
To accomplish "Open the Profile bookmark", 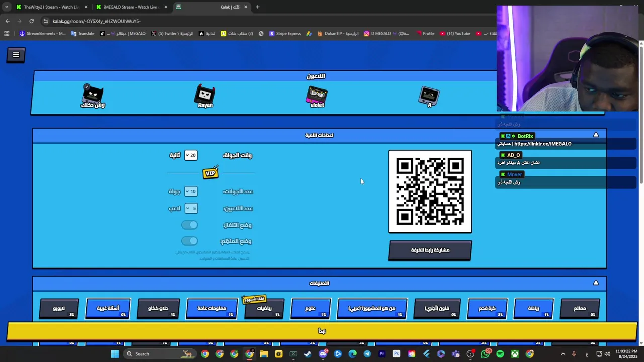I will pos(425,34).
